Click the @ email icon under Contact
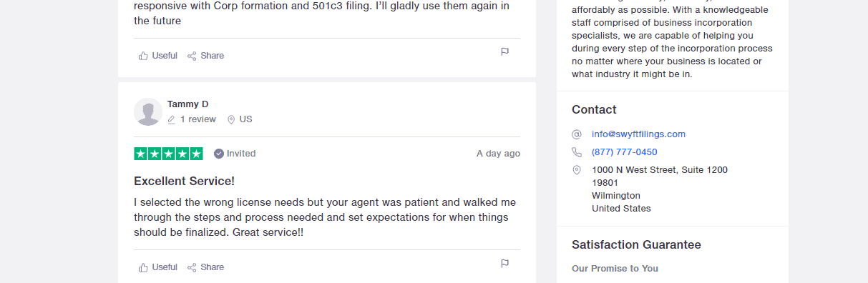The image size is (868, 283). (x=577, y=134)
